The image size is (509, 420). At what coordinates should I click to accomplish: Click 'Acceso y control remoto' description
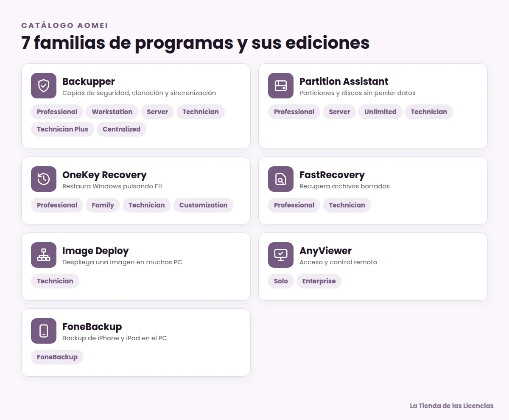pyautogui.click(x=338, y=262)
